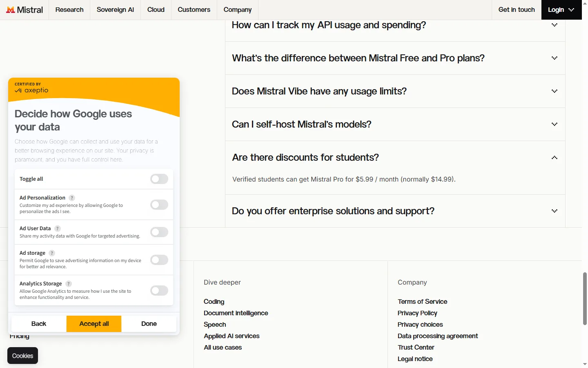The image size is (588, 368).
Task: View All use cases link
Action: 223,348
